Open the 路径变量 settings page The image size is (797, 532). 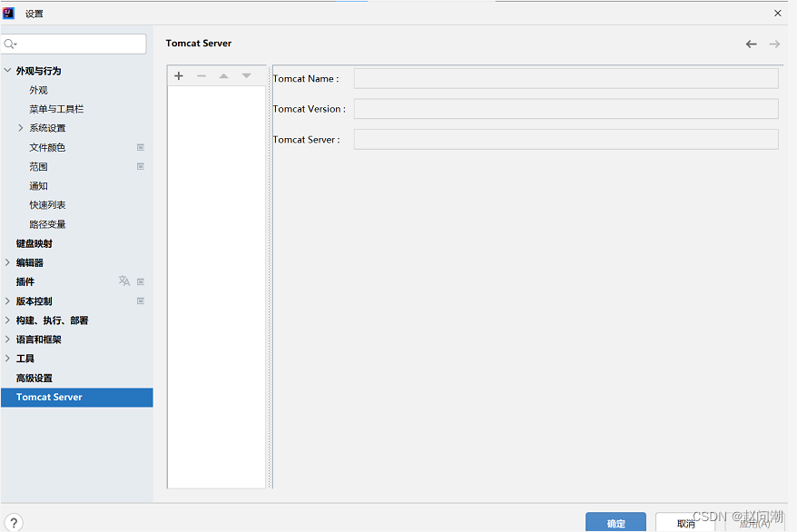47,224
